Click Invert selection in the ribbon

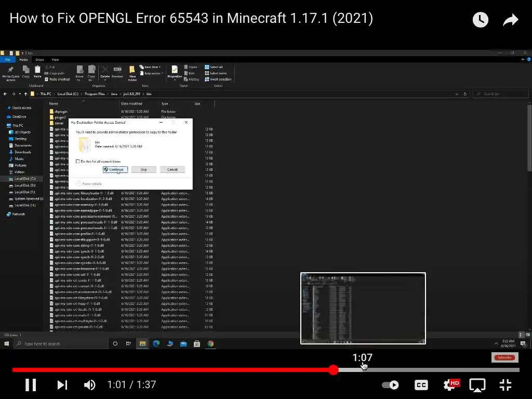pyautogui.click(x=218, y=79)
